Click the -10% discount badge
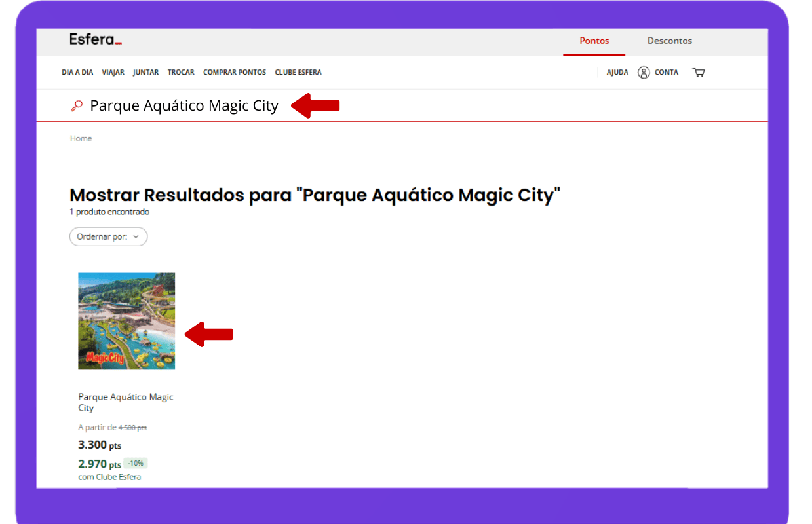 tap(136, 464)
